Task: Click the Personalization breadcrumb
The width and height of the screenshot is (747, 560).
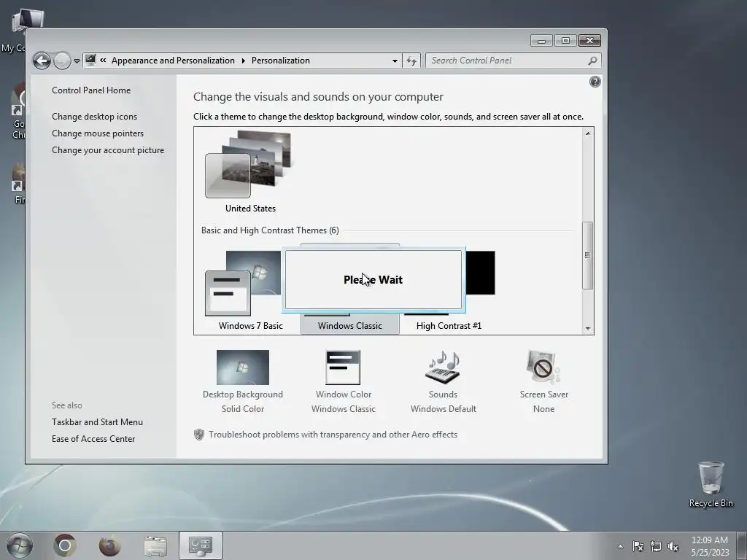Action: 281,61
